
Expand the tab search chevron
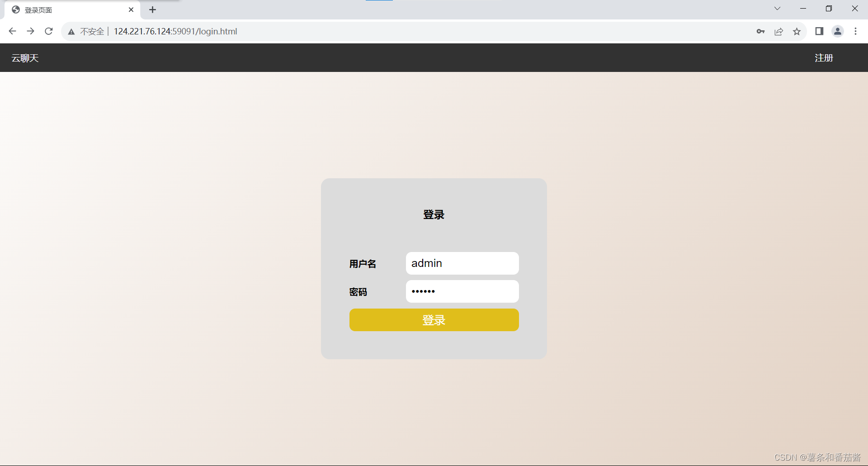tap(777, 9)
